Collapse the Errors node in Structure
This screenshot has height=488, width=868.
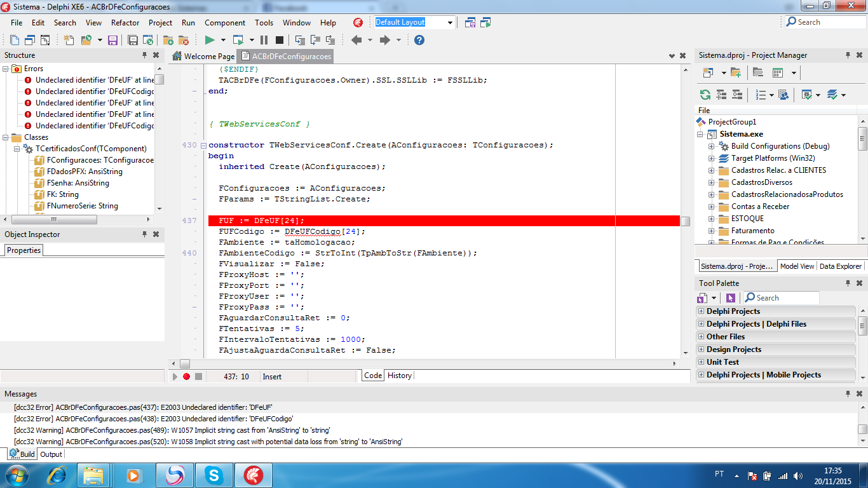tap(6, 69)
